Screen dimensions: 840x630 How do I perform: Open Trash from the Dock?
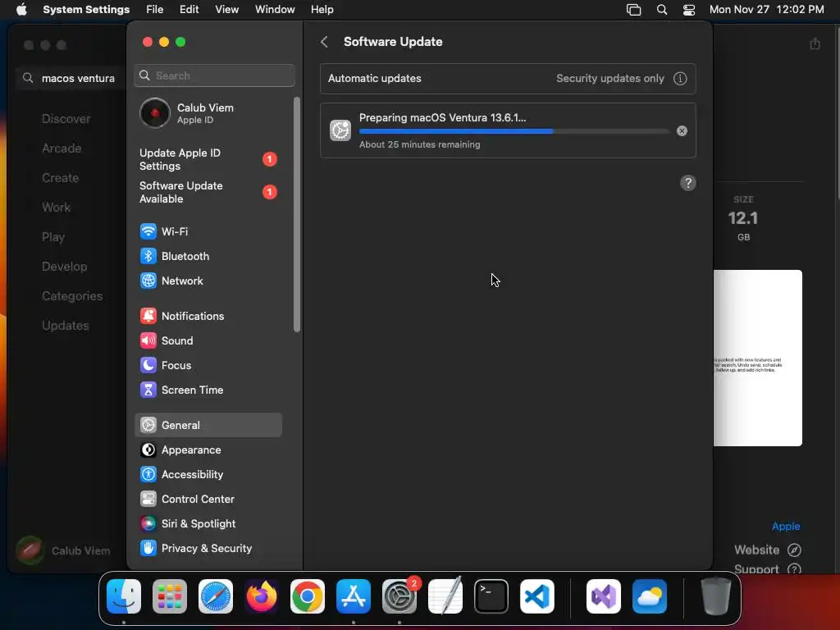[715, 596]
